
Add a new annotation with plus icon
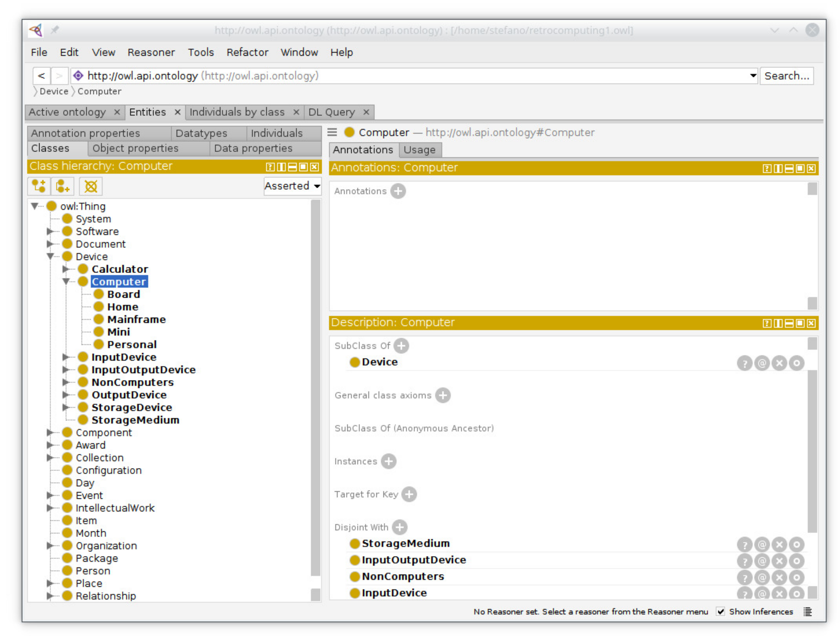[x=398, y=191]
